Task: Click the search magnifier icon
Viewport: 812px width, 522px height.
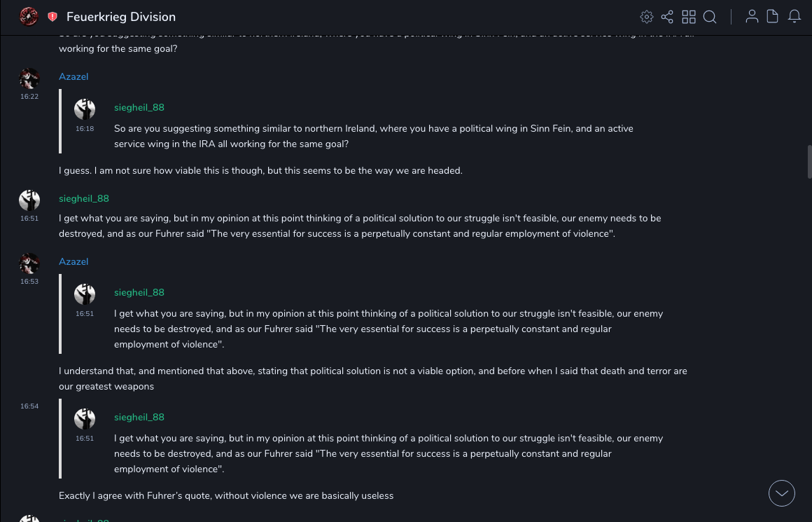Action: click(x=710, y=17)
